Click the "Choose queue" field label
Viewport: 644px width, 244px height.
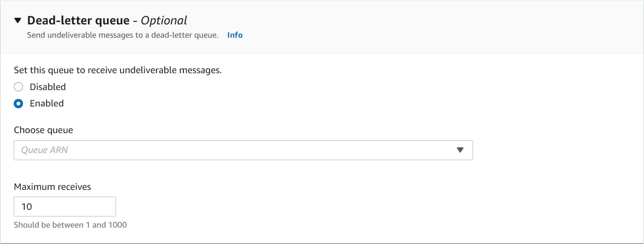43,130
